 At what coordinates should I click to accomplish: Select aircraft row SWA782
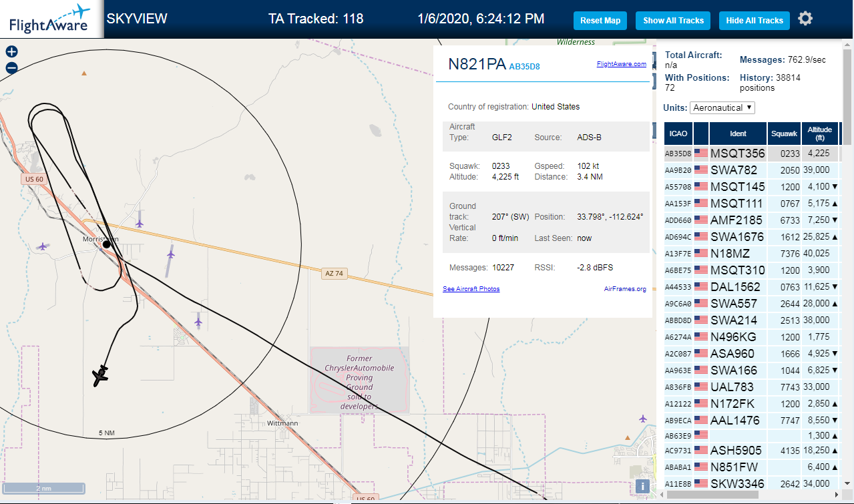[753, 170]
